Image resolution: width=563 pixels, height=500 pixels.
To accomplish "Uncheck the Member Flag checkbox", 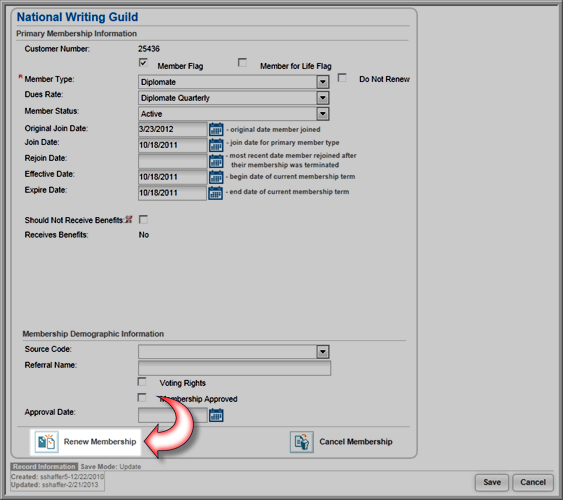I will point(143,62).
